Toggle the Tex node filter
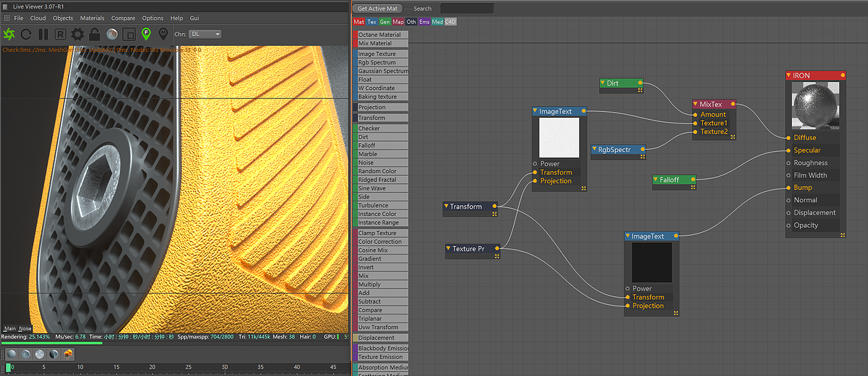 [372, 22]
